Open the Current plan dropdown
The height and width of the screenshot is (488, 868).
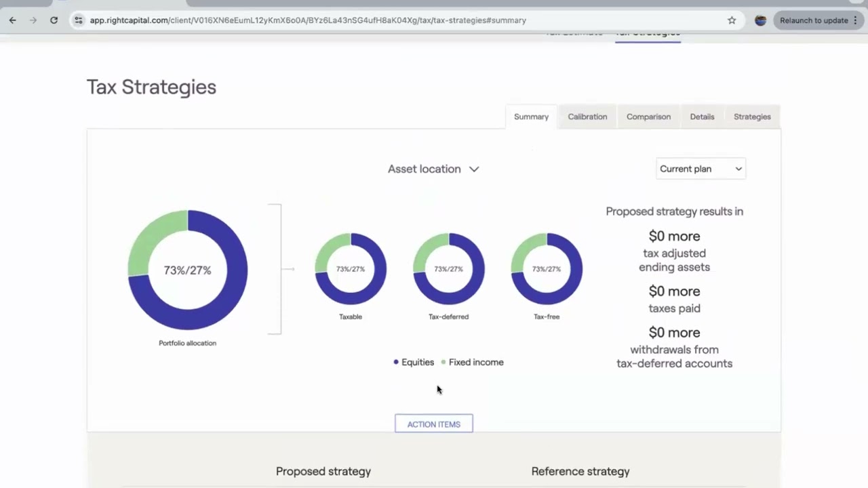pos(701,169)
